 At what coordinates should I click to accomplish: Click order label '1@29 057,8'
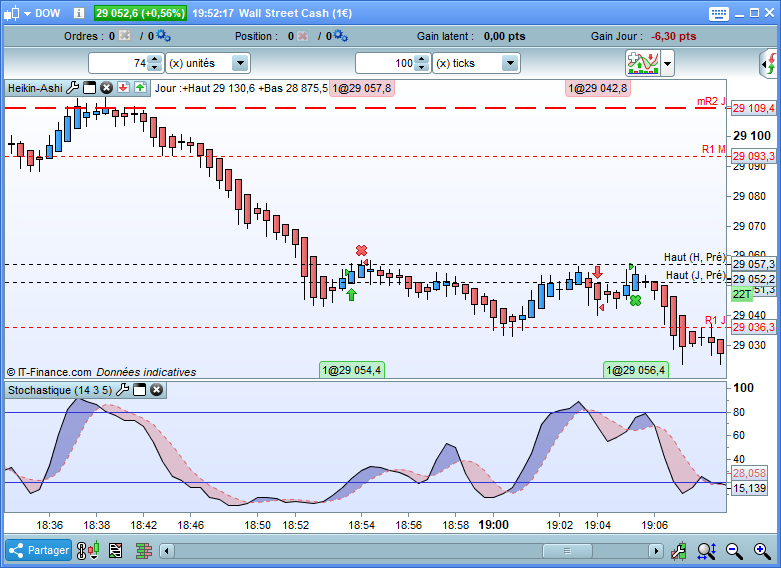pyautogui.click(x=362, y=89)
